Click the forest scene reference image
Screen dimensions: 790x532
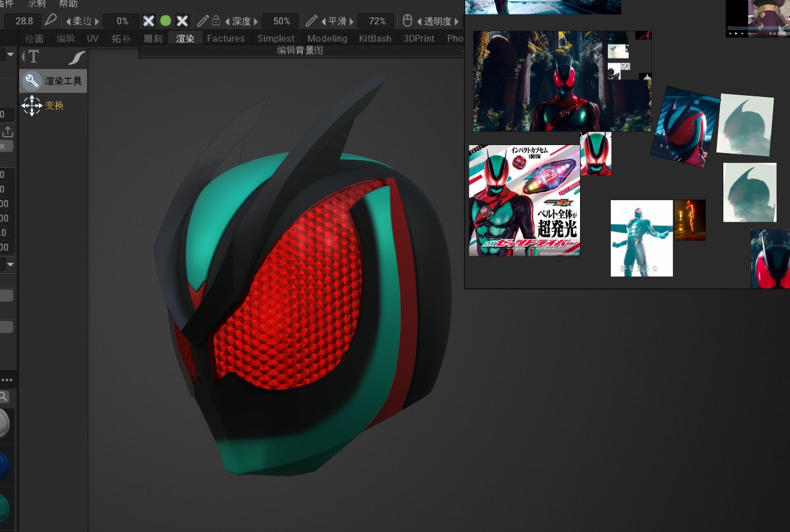(x=562, y=81)
